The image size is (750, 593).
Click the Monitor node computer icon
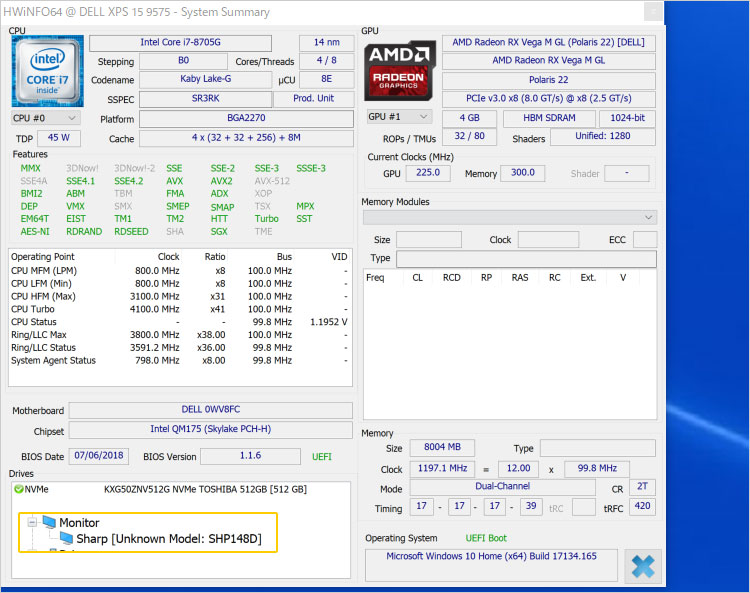coord(49,522)
